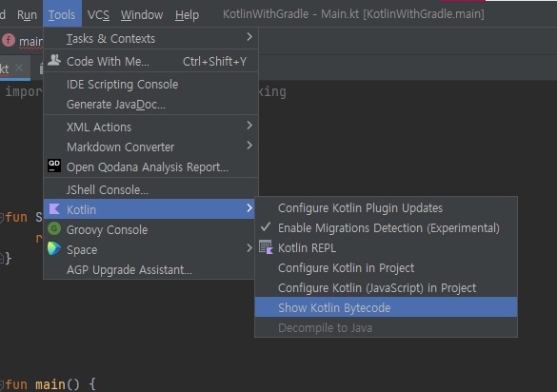The height and width of the screenshot is (392, 557).
Task: Close the Main.kt editor tab
Action: click(19, 68)
